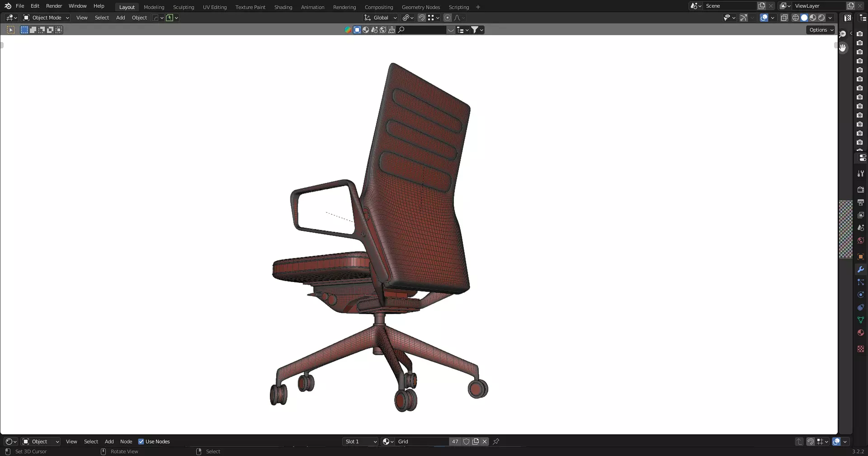Viewport: 868px width, 456px height.
Task: Unlink the Grid material with X
Action: pos(485,442)
